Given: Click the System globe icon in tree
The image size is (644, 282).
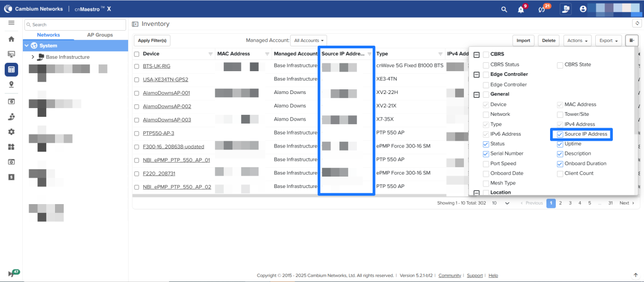Looking at the screenshot, I should click(34, 46).
